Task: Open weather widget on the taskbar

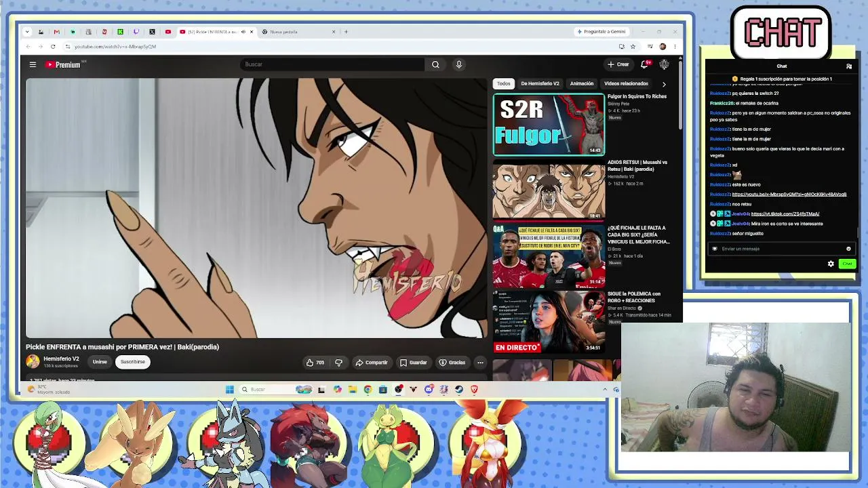Action: tap(49, 390)
